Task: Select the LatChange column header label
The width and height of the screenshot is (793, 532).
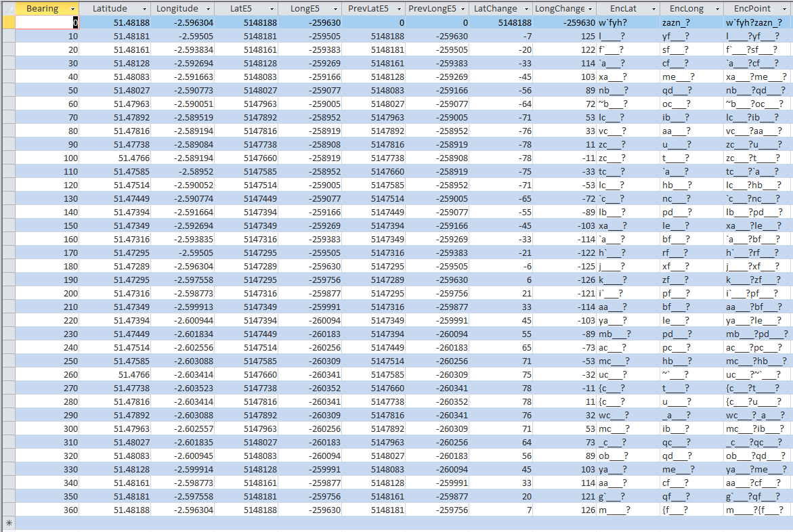Action: pos(496,9)
